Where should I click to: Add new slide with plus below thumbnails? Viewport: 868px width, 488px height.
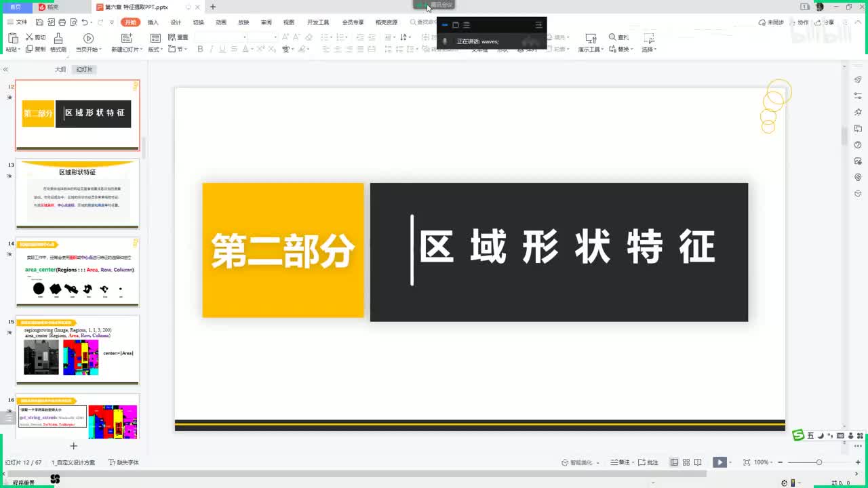(74, 445)
